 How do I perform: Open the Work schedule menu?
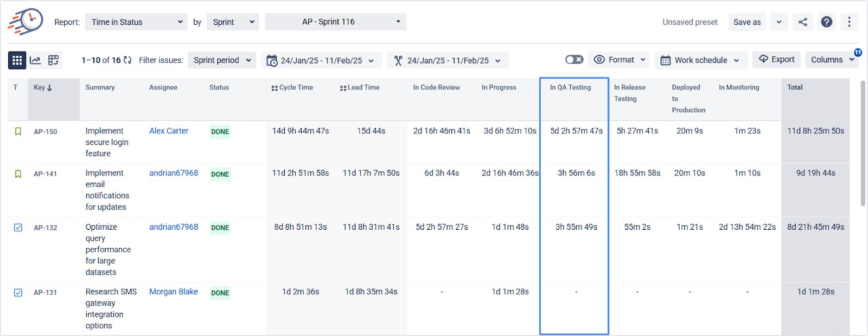coord(700,60)
